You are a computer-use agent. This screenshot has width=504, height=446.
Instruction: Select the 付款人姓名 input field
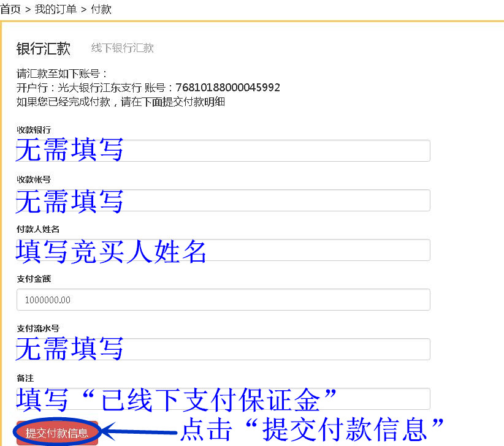(x=276, y=250)
